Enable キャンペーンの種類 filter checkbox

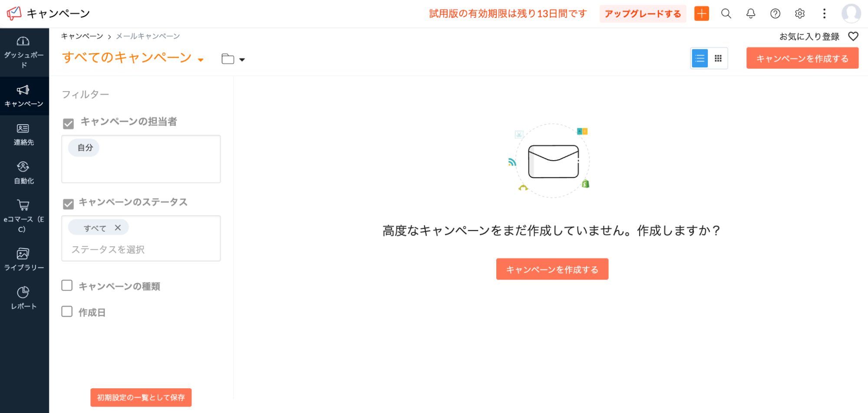pos(67,285)
